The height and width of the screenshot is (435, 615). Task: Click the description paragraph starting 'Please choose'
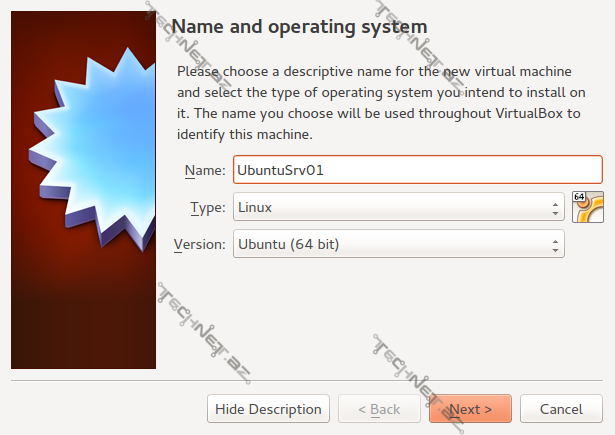(x=381, y=103)
